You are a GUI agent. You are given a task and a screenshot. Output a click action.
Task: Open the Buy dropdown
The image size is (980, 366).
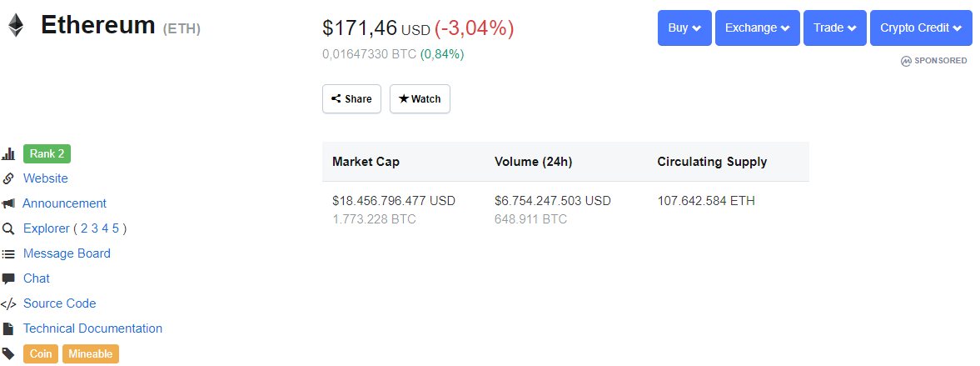684,28
